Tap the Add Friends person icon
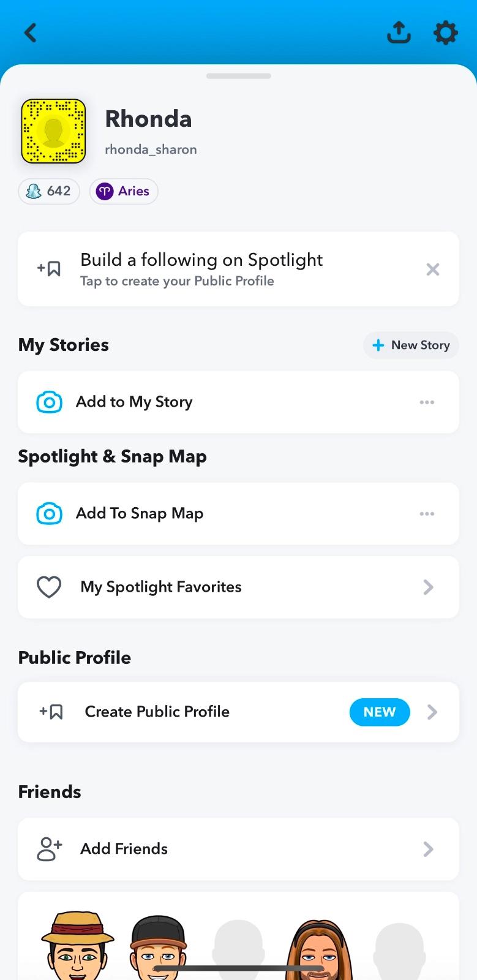The height and width of the screenshot is (980, 477). point(50,849)
